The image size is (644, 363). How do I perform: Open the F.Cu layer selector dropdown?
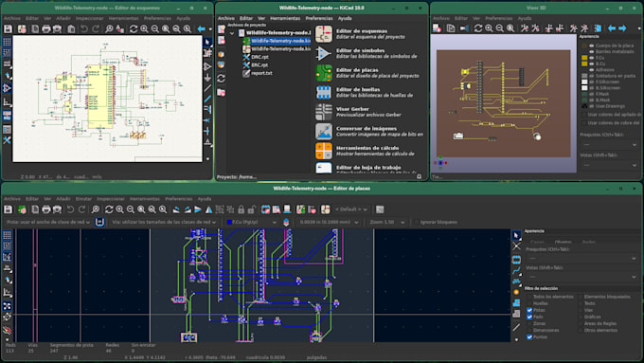tap(251, 222)
